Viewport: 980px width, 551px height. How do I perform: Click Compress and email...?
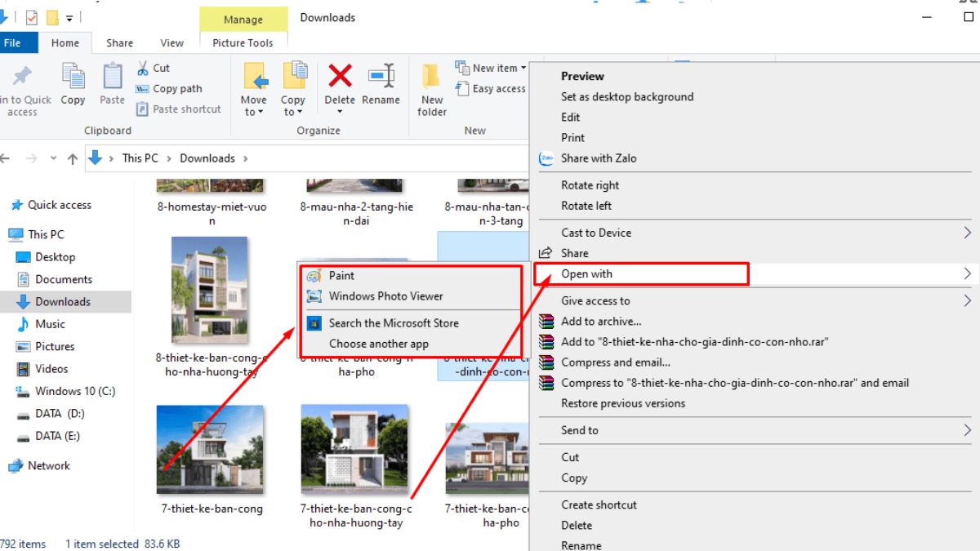616,362
